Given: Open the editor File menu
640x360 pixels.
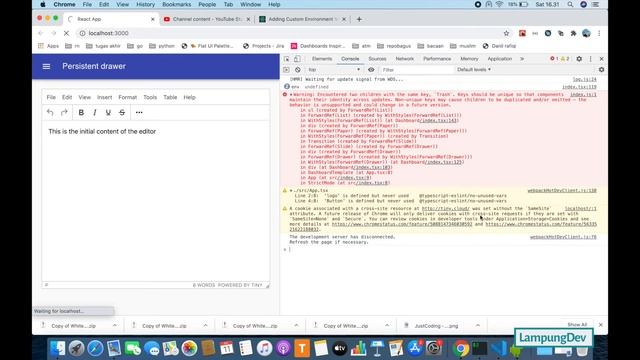Looking at the screenshot, I should point(51,97).
